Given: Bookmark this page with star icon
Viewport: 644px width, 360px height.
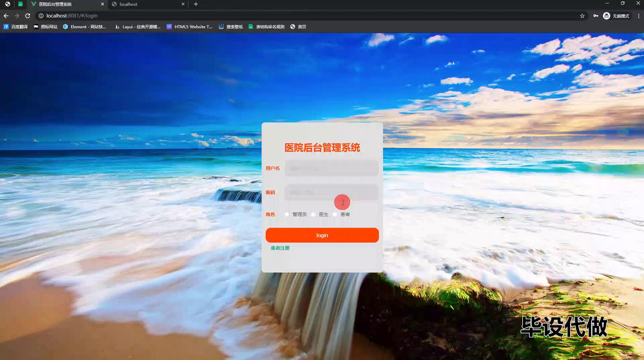Looking at the screenshot, I should tap(582, 16).
